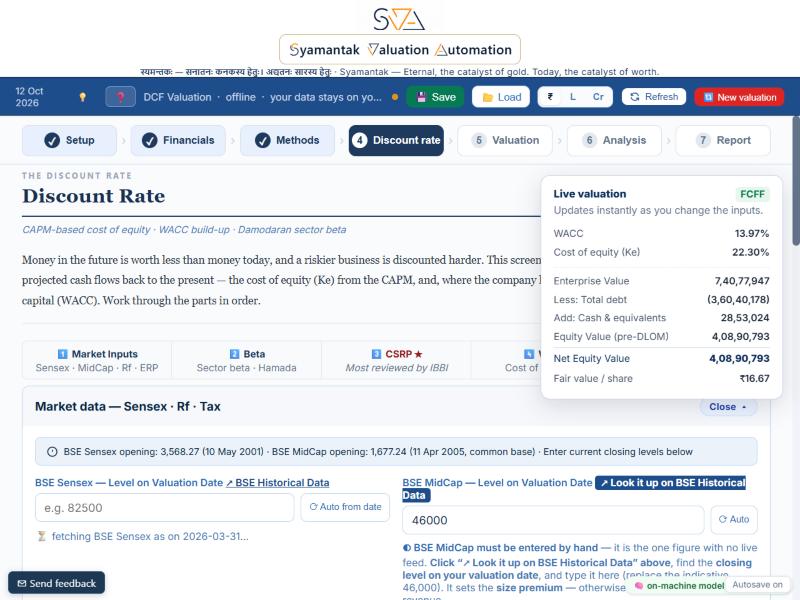The height and width of the screenshot is (600, 800).
Task: Open the CSRP section tab
Action: pos(396,361)
